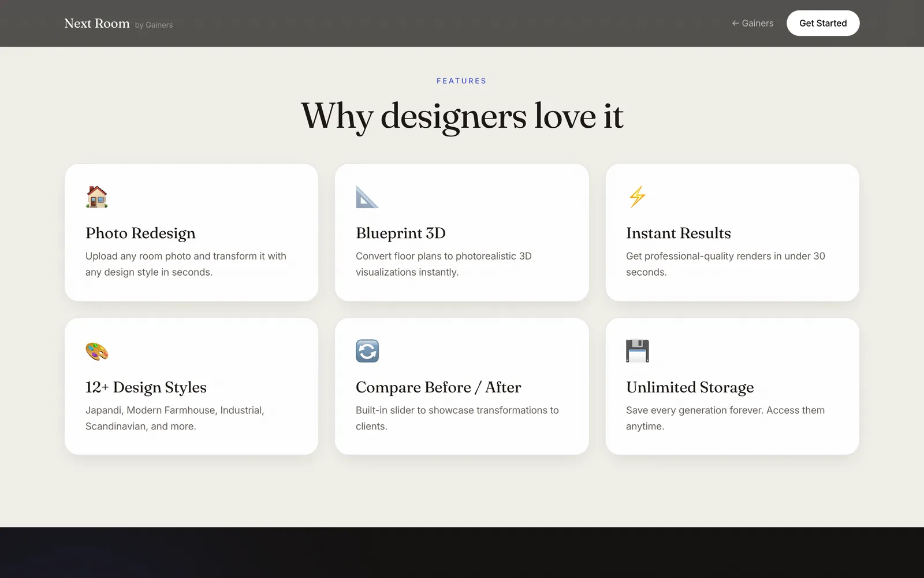Click the floppy disk icon for Unlimited Storage
The image size is (924, 578).
point(638,351)
